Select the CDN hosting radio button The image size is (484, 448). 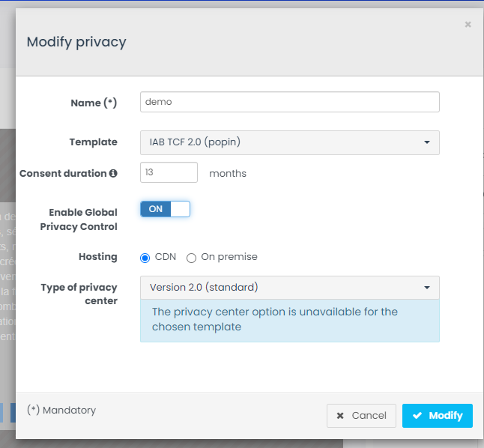[x=145, y=258]
